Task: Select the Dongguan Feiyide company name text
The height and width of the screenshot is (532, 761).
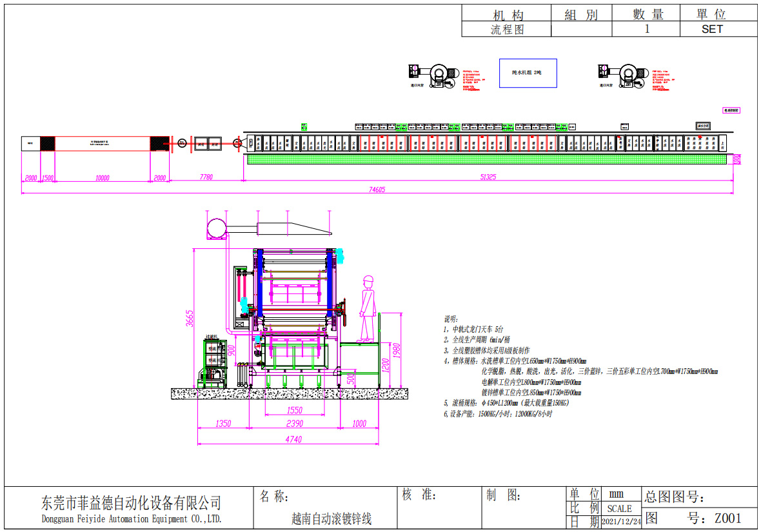Action: point(131,518)
